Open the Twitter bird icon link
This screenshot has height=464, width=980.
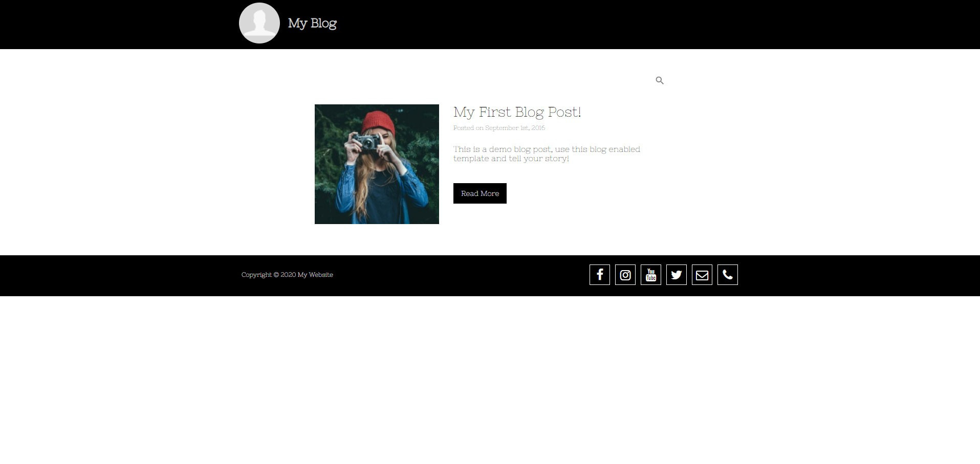[x=676, y=275]
